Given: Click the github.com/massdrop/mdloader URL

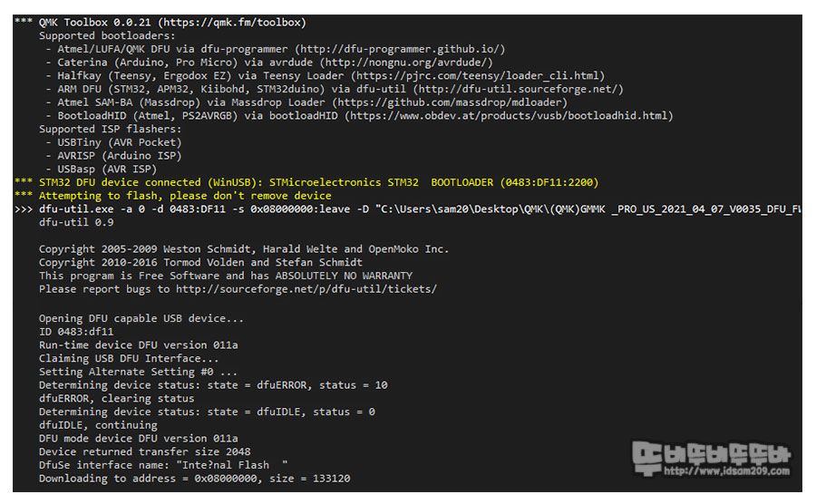Looking at the screenshot, I should [450, 102].
